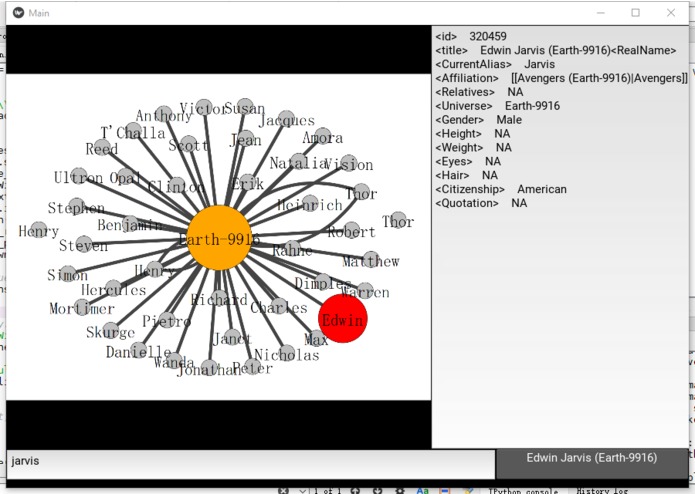Click the "Edwin Jarvis (Earth-9916)" result button
695x494 pixels.
[592, 464]
